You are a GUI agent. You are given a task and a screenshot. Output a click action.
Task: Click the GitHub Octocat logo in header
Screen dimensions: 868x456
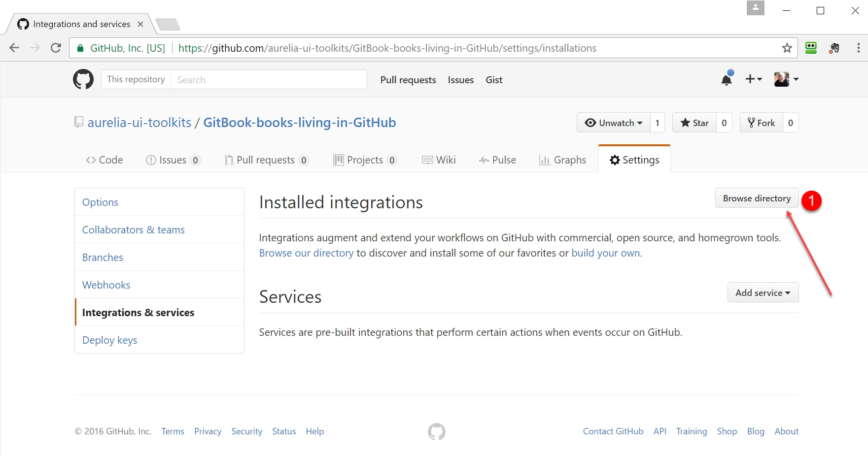click(83, 79)
